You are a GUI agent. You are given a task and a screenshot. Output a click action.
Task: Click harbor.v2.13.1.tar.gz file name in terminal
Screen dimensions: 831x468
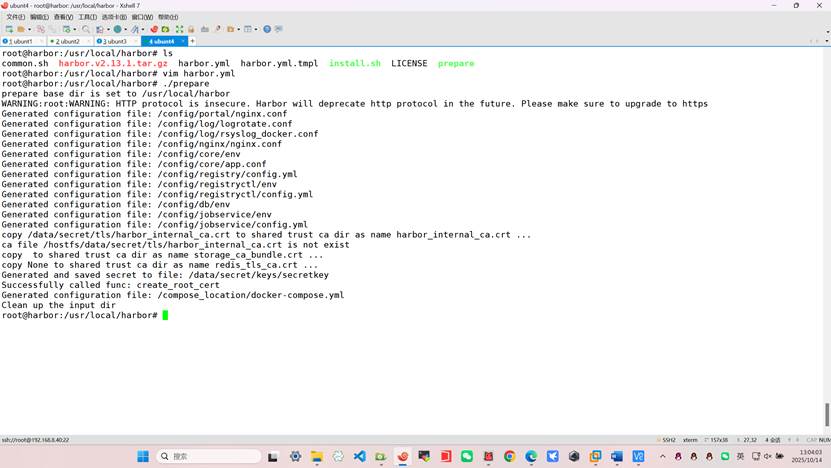click(x=113, y=63)
